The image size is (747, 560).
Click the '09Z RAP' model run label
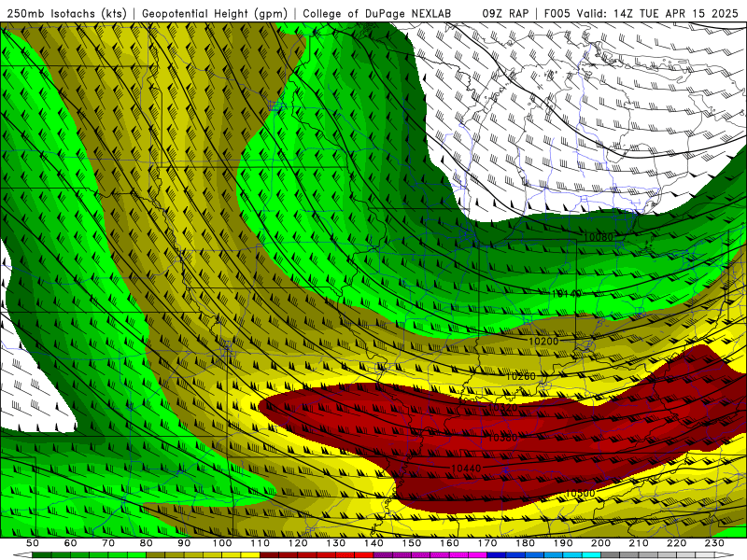coord(505,13)
